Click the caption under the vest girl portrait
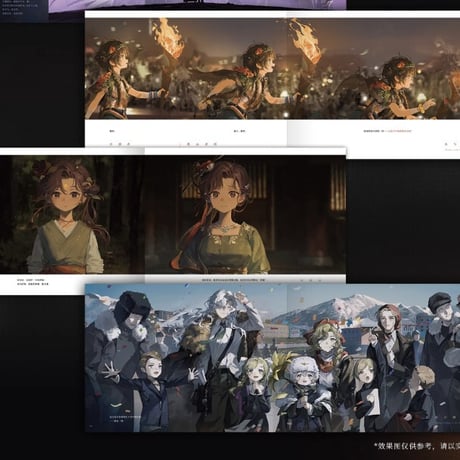 (x=33, y=282)
